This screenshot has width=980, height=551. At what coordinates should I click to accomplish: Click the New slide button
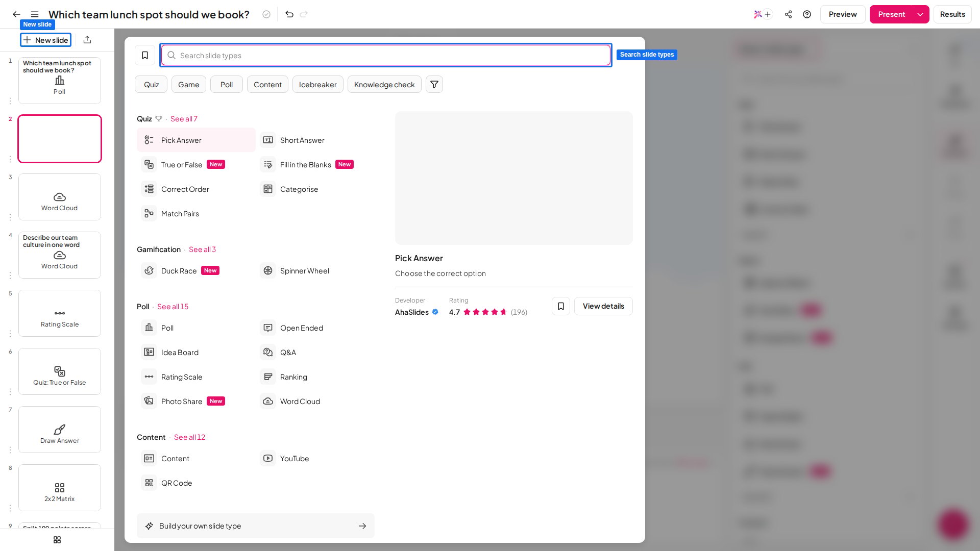pyautogui.click(x=45, y=40)
